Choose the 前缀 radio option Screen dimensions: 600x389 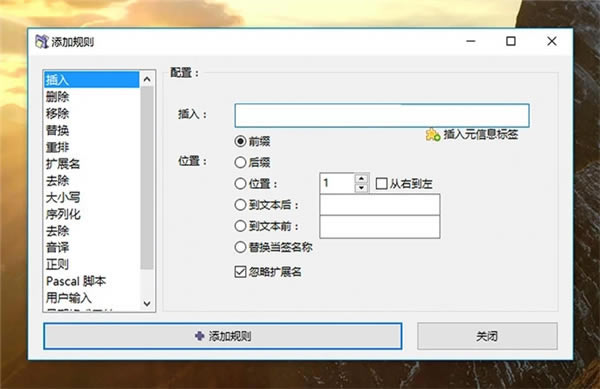click(240, 142)
